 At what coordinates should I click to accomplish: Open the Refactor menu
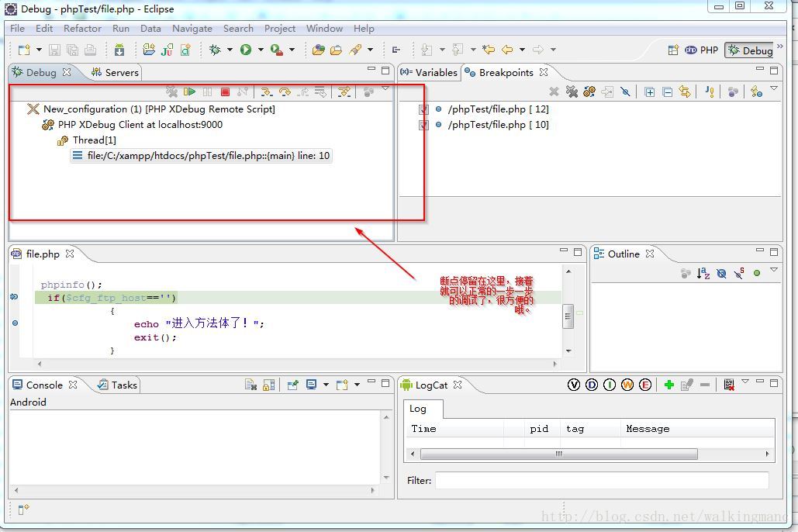pos(82,29)
